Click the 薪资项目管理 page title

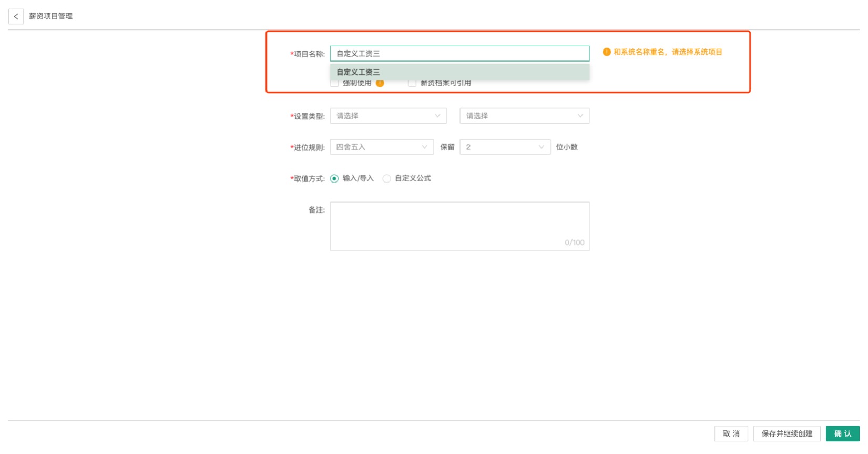51,16
